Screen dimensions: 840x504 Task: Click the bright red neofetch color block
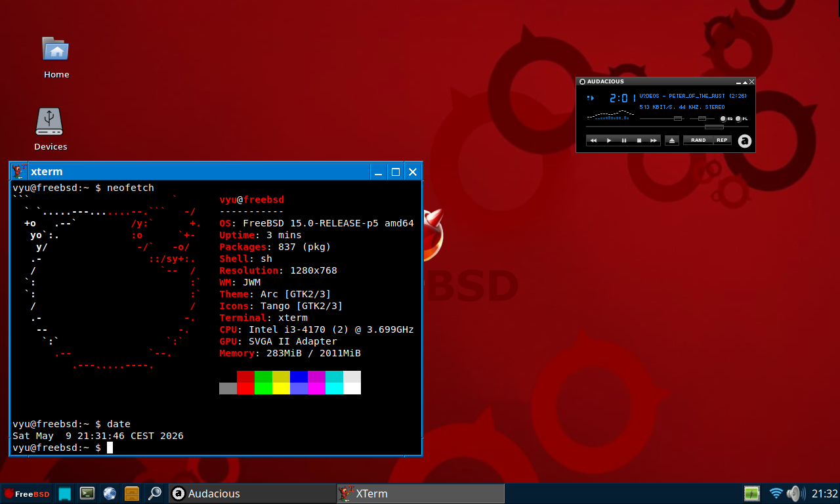pos(245,388)
